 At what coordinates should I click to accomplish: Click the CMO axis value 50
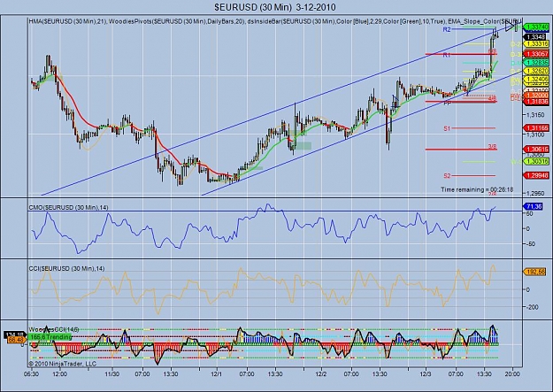tap(529, 213)
